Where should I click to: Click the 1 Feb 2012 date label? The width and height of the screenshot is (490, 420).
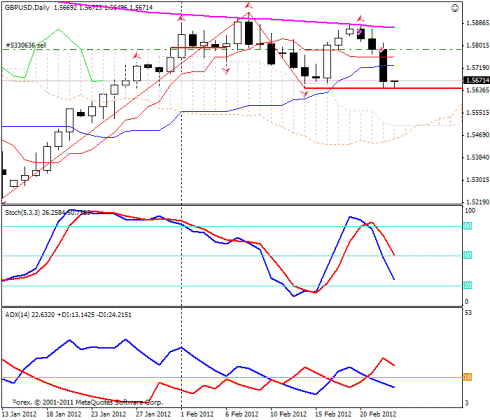tap(198, 414)
